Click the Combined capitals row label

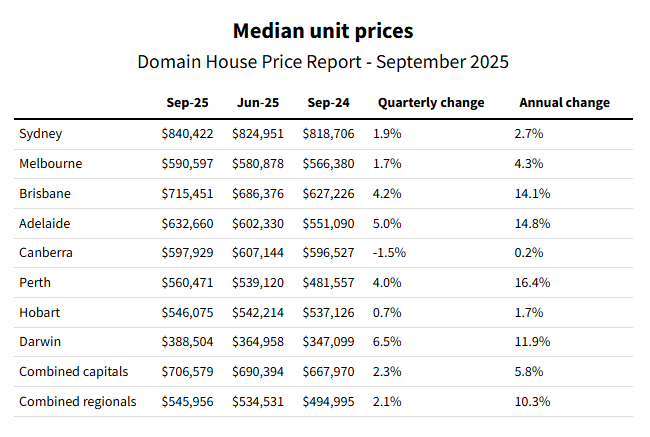click(x=74, y=372)
